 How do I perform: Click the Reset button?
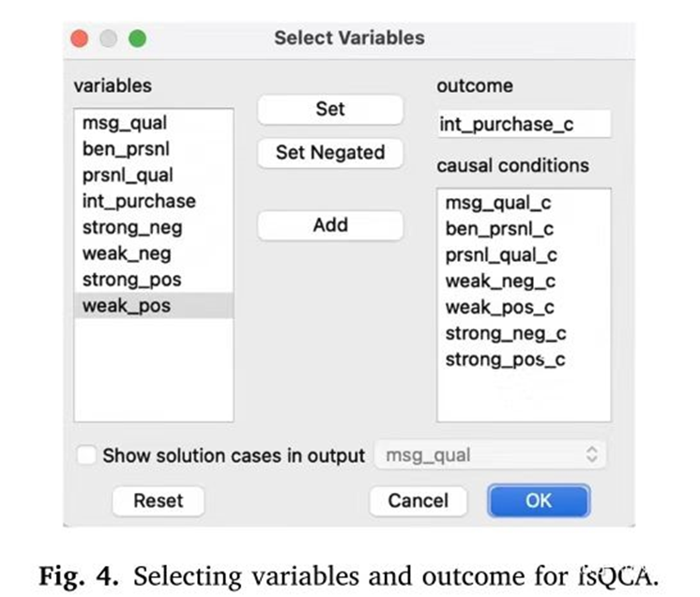tap(159, 500)
